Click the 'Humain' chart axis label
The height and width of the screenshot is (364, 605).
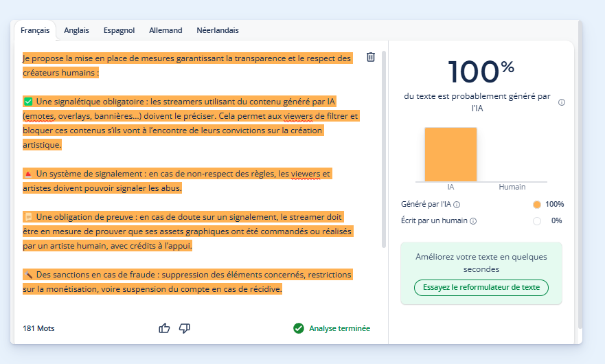512,187
